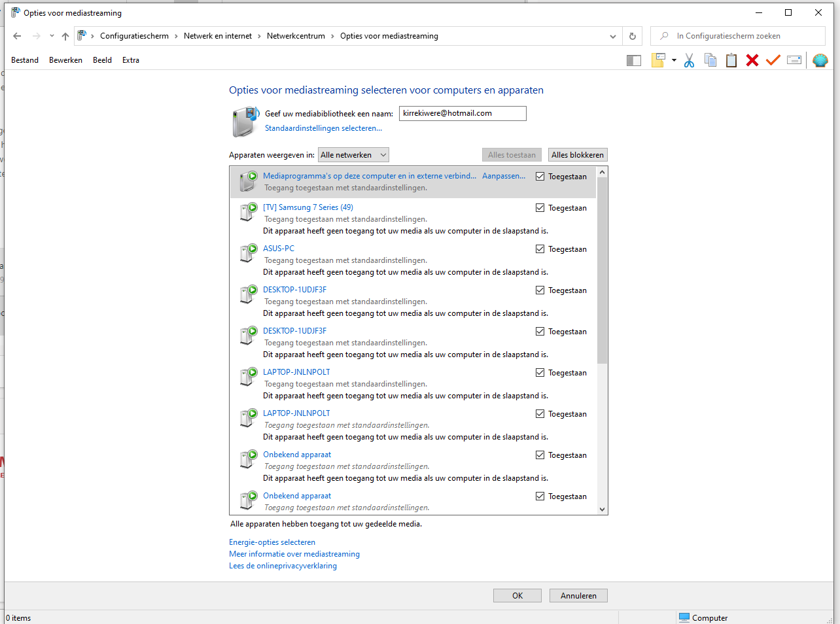
Task: Uncheck Toegestaan for Samsung 7 Series TV
Action: click(x=540, y=208)
